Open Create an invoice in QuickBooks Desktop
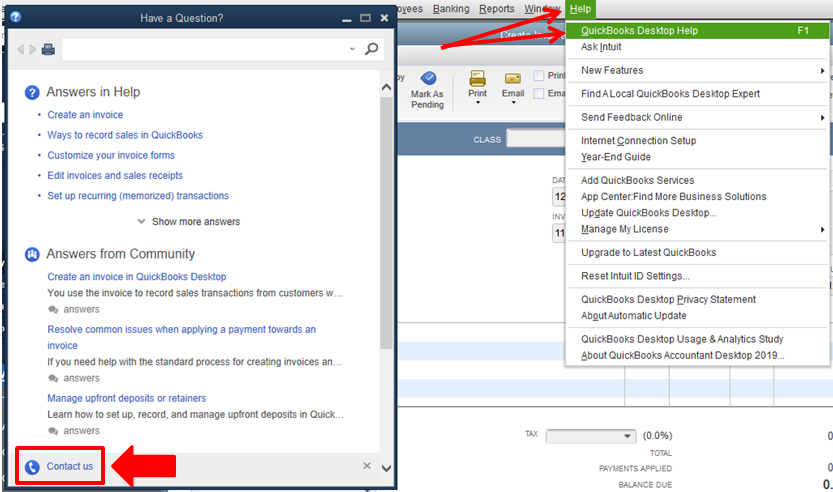 [137, 277]
